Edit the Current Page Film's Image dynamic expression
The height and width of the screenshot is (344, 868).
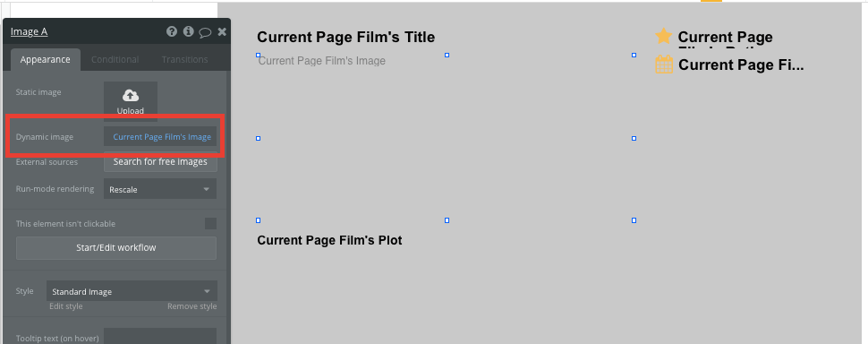(160, 137)
